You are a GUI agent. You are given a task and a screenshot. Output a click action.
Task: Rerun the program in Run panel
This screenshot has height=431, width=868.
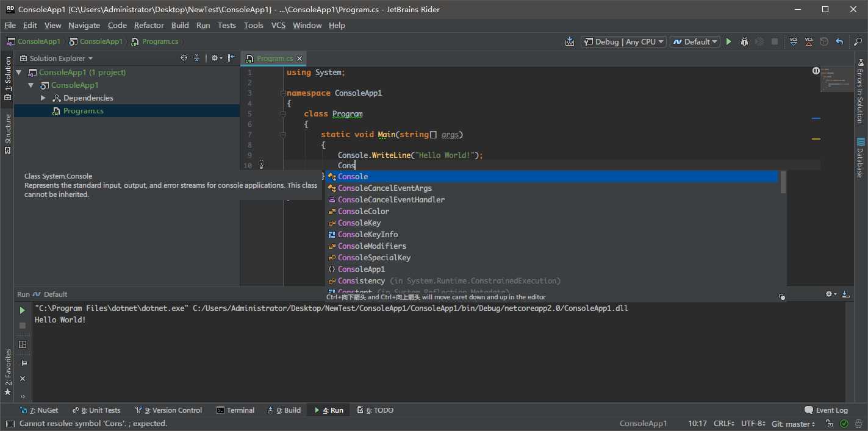(23, 310)
